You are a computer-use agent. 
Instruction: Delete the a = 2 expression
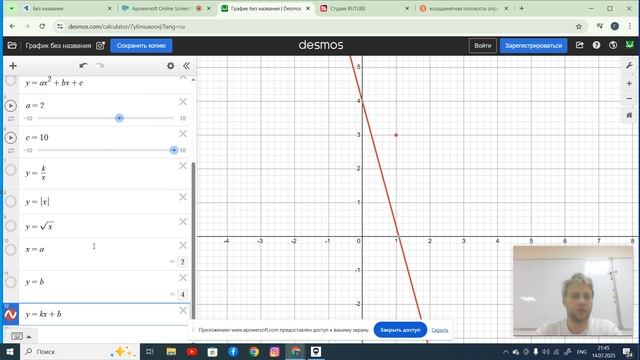[x=183, y=102]
